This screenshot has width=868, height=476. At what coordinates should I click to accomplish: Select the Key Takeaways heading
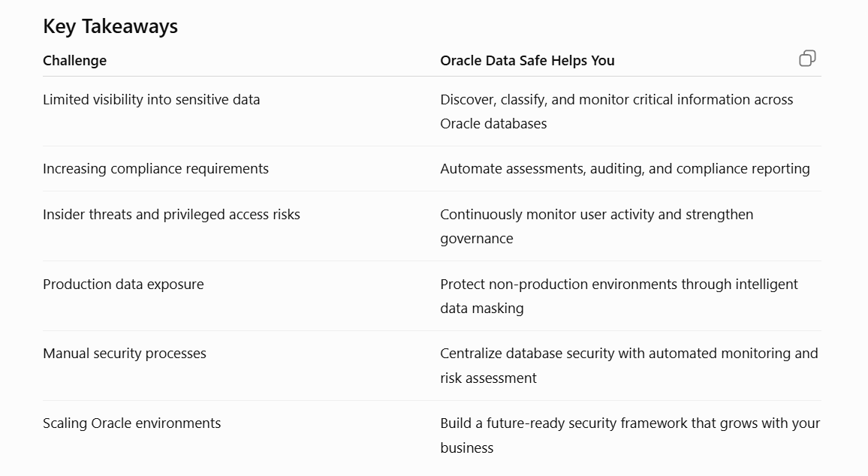[x=110, y=26]
